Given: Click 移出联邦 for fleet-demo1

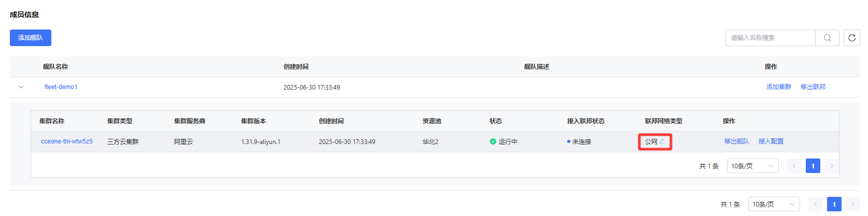Looking at the screenshot, I should tap(813, 87).
